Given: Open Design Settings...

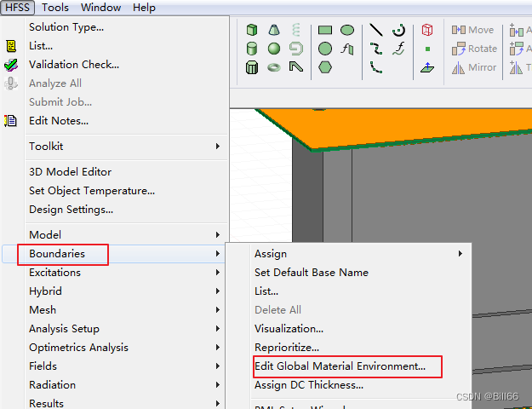Looking at the screenshot, I should coord(116,210).
